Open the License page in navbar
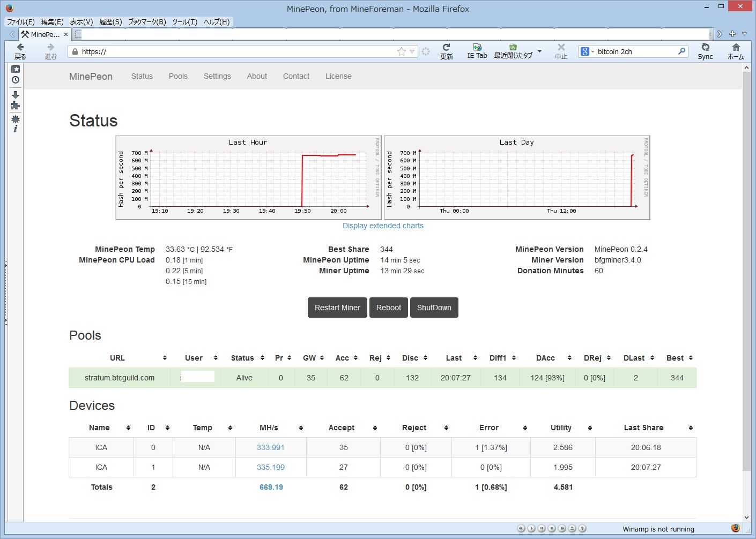Viewport: 756px width, 539px height. point(338,76)
